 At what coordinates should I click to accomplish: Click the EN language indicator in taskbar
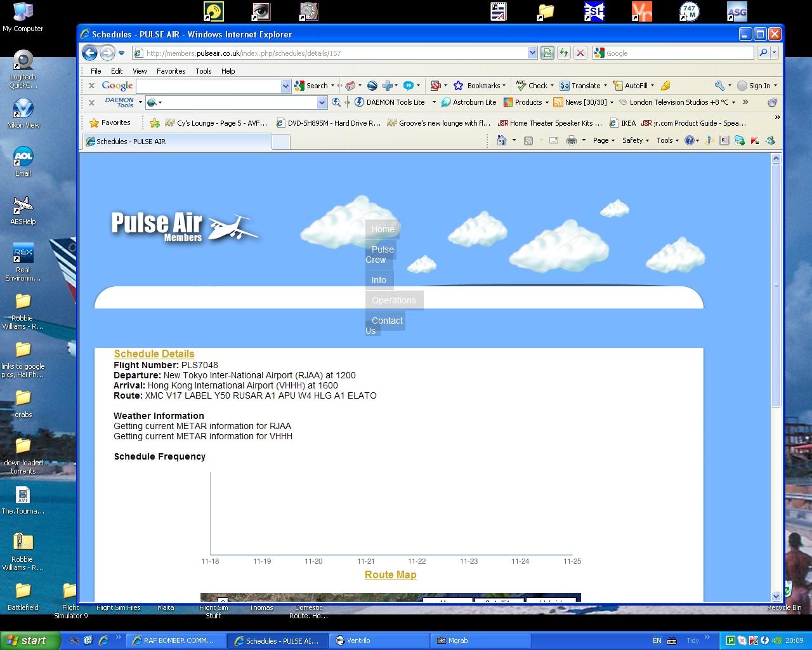pyautogui.click(x=657, y=640)
